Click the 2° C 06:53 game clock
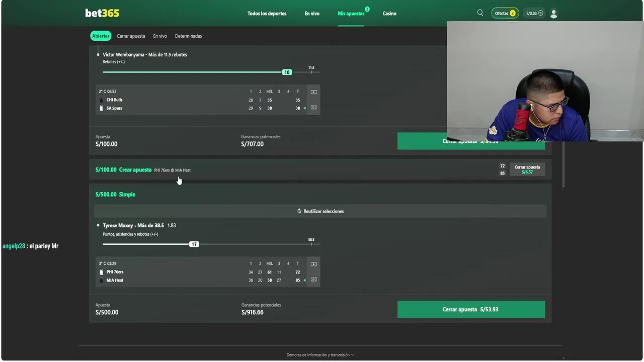 tap(108, 92)
